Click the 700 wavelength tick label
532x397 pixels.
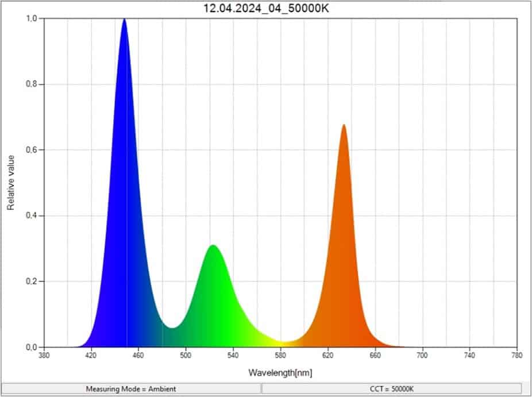(x=423, y=356)
